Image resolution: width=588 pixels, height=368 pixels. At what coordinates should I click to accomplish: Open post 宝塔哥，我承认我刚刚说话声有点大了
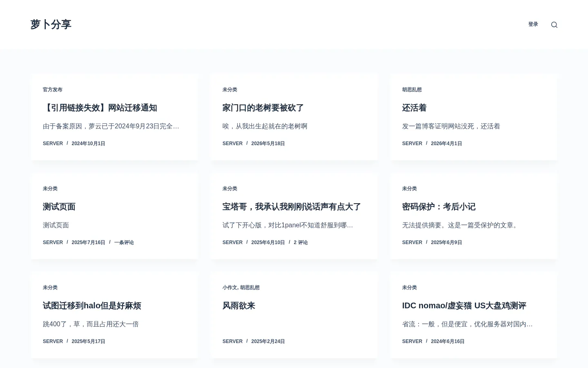pos(292,207)
